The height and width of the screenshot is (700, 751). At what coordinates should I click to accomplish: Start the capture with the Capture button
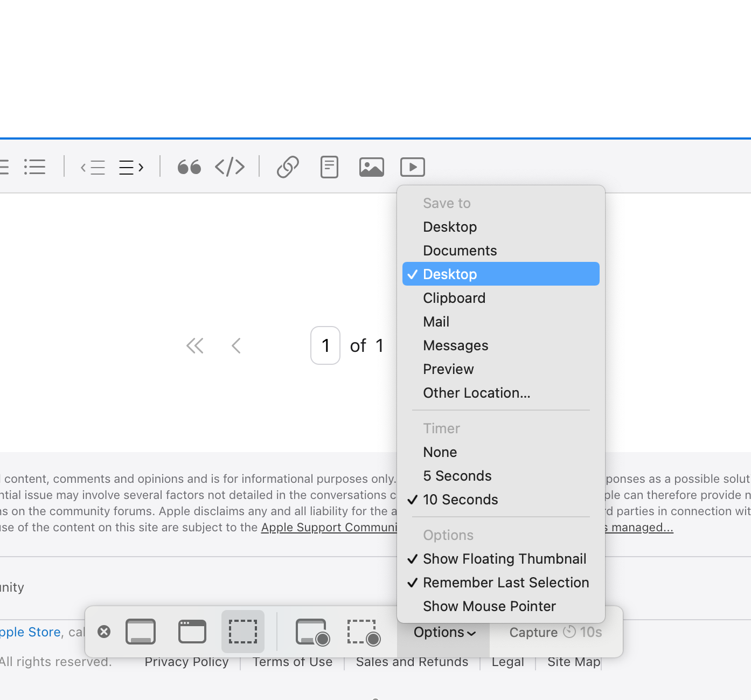tap(555, 632)
